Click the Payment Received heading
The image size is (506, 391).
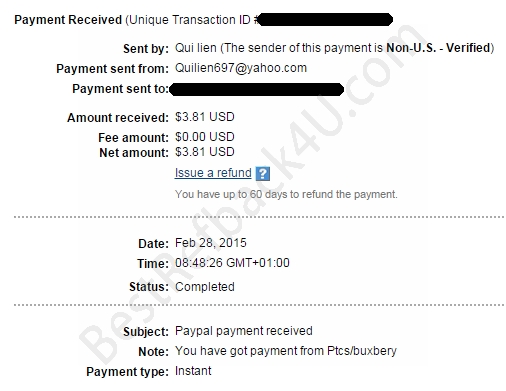[x=68, y=20]
